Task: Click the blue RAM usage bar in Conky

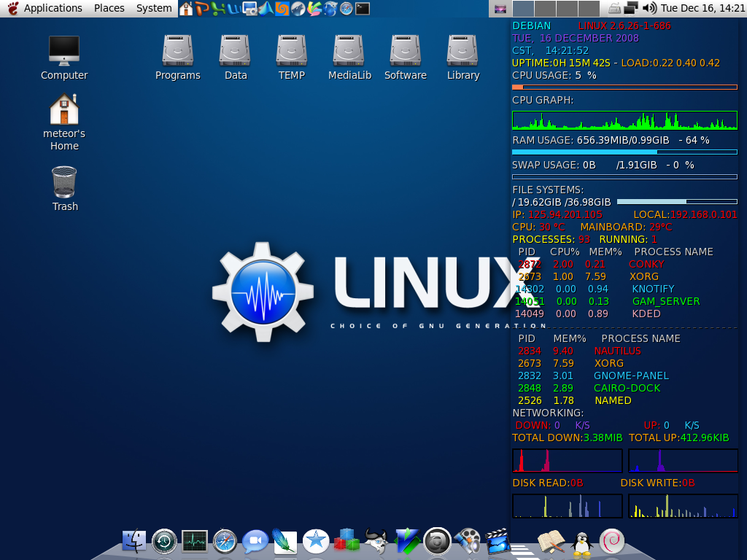Action: 624,152
